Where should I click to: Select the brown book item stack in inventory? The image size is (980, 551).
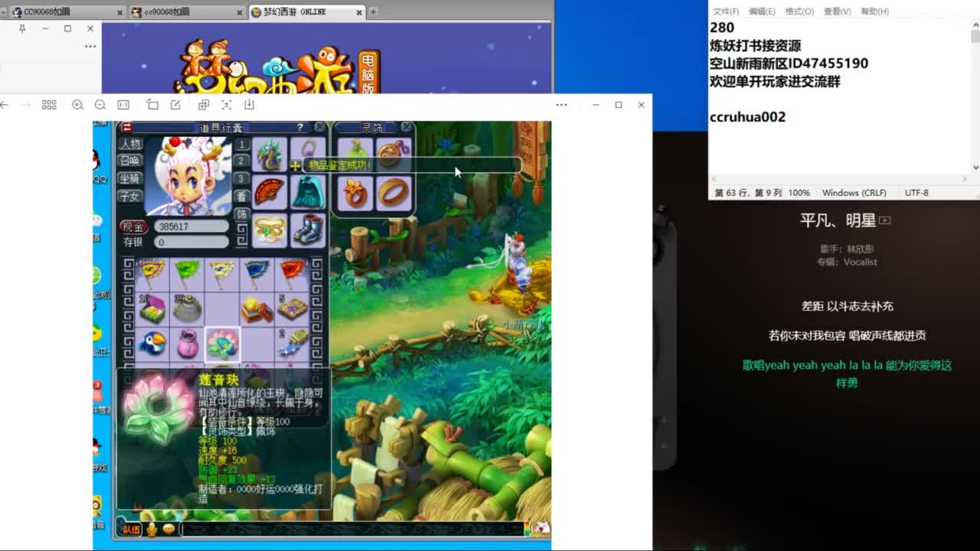(292, 308)
